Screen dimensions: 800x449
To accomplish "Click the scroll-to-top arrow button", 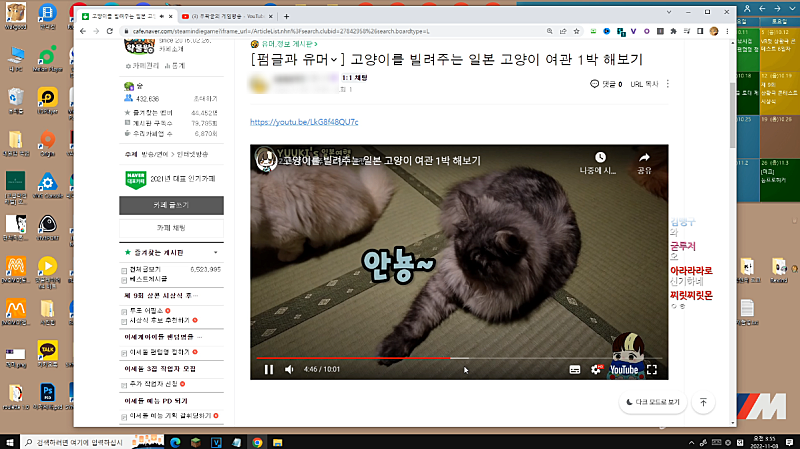I will tap(704, 402).
